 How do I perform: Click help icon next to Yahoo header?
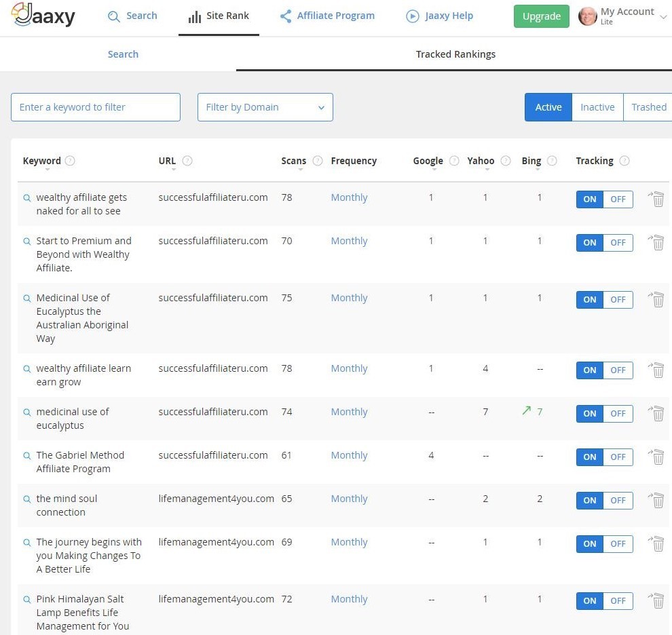506,161
